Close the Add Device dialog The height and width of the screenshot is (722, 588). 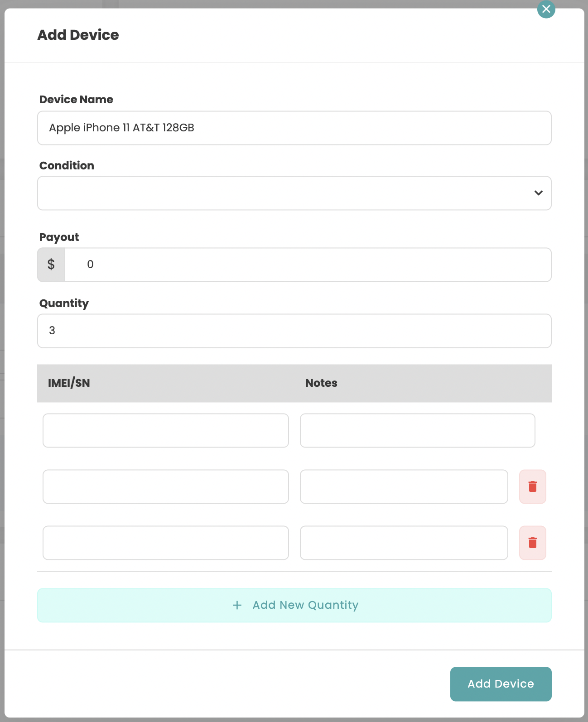coord(546,9)
